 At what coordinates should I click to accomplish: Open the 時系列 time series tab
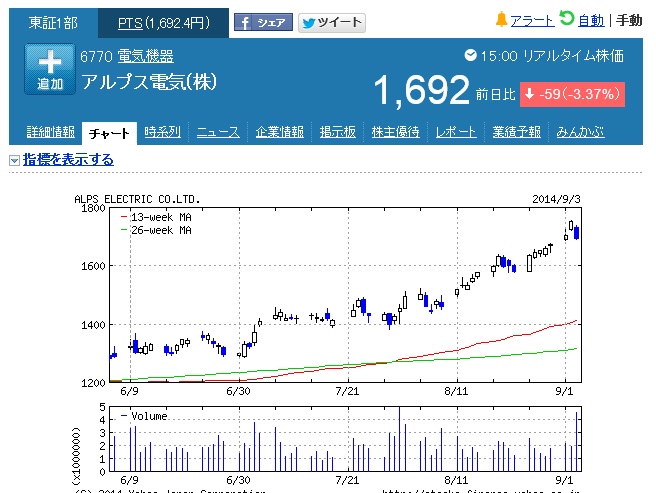[162, 132]
